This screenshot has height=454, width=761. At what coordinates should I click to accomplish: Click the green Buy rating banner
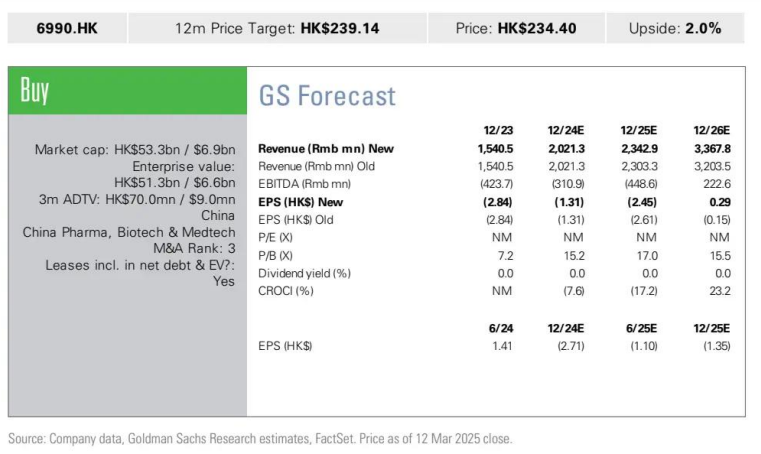pos(128,91)
